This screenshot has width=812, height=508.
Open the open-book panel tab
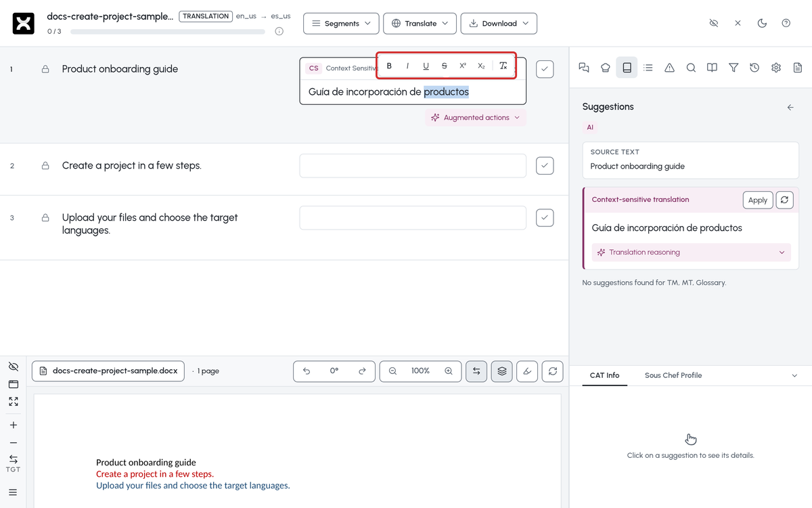[712, 68]
